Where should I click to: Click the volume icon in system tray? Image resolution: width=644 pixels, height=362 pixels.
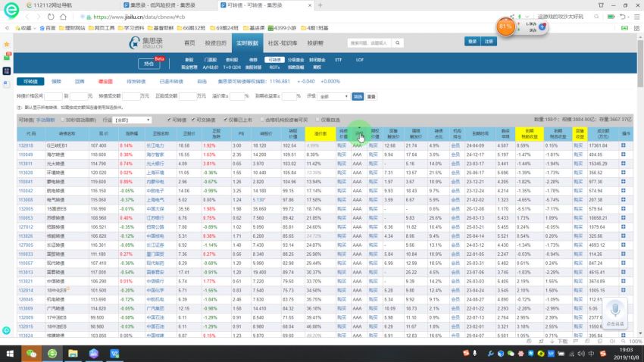pos(581,354)
